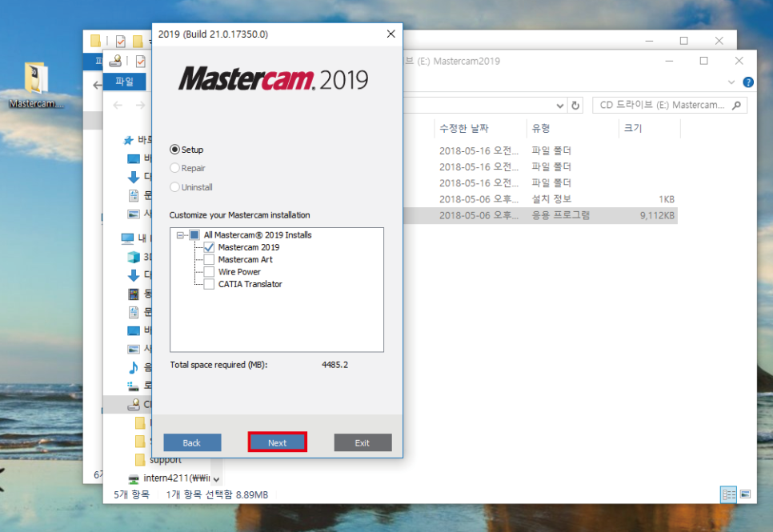The height and width of the screenshot is (532, 773).
Task: Open the 3D objects cube icon
Action: (134, 257)
